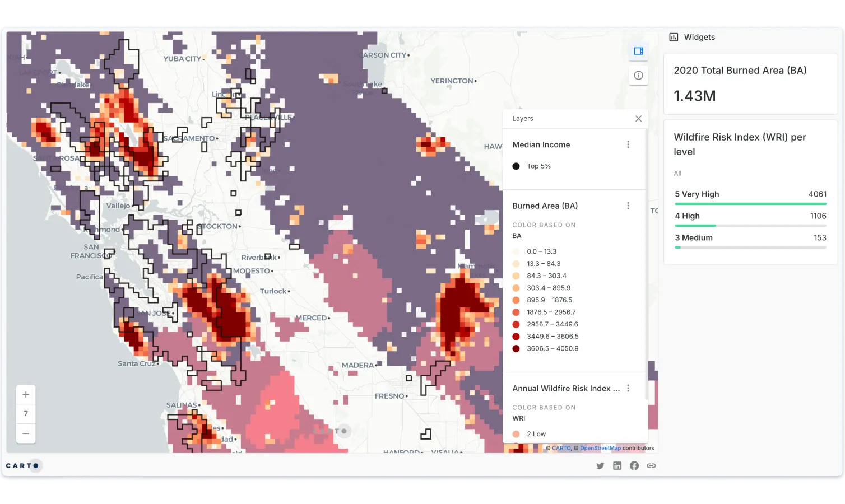Share the map on Twitter

click(600, 465)
